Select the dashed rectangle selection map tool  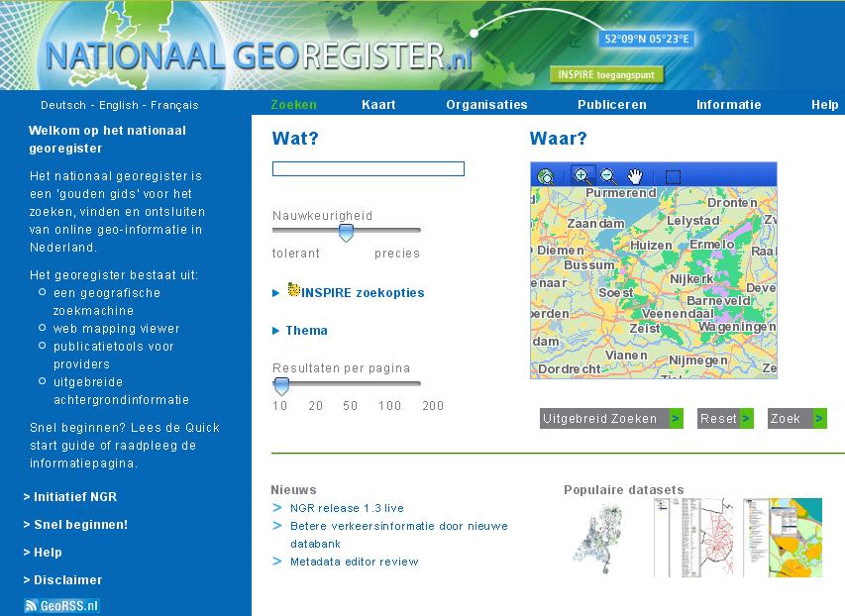point(673,176)
